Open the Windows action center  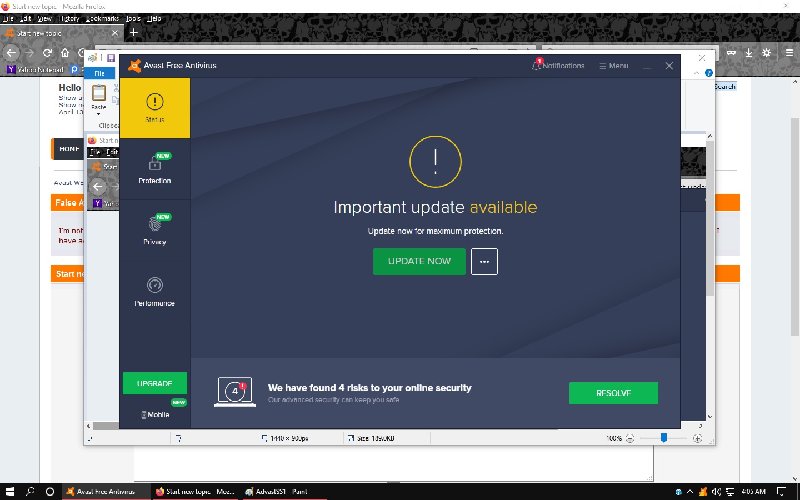pos(781,492)
